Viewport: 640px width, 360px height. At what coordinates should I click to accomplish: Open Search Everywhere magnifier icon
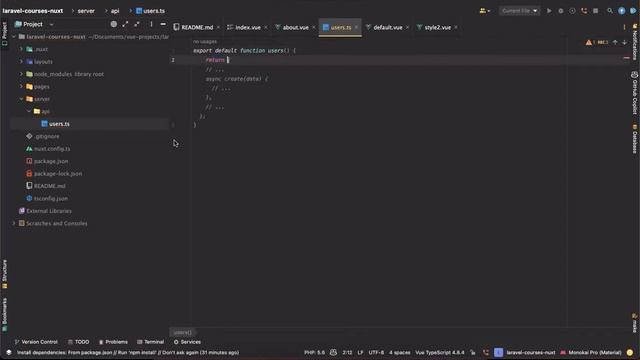click(610, 11)
